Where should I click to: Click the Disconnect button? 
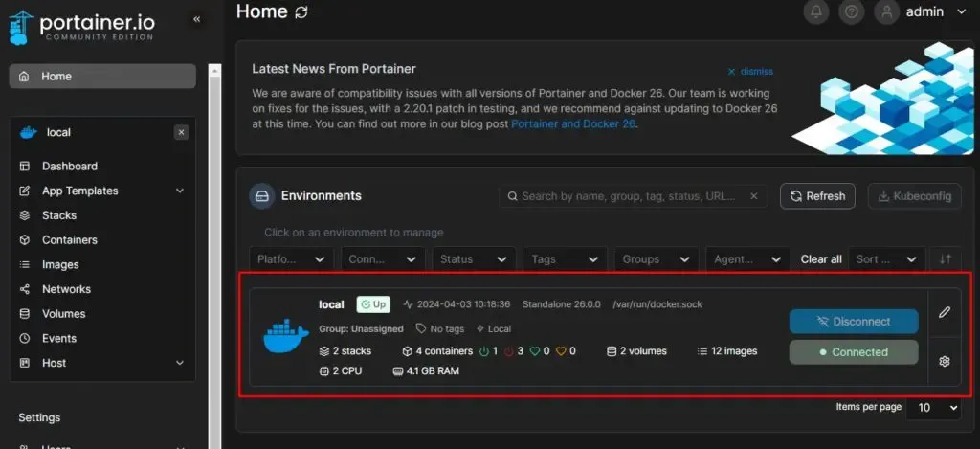[854, 322]
